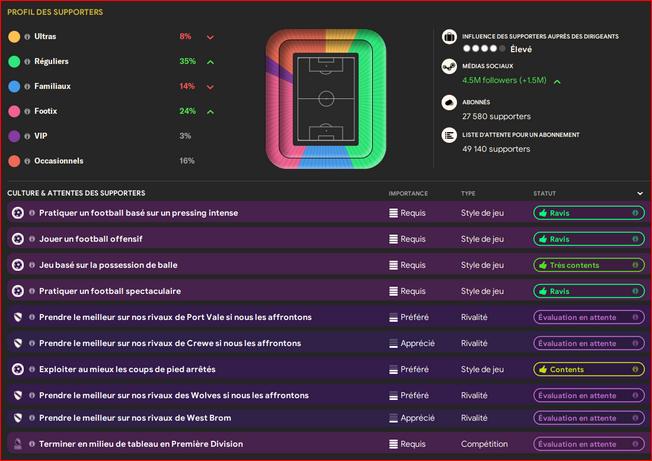This screenshot has height=461, width=652.
Task: Click the briefcase icon for board influence
Action: 449,37
